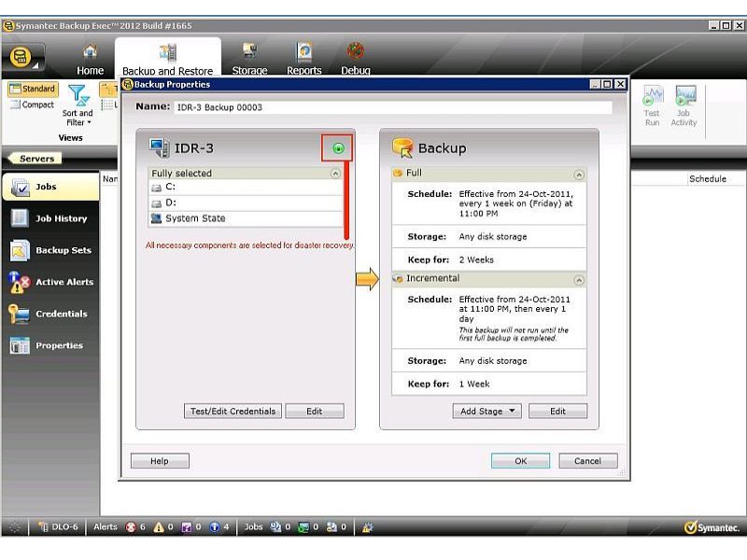Image resolution: width=747 pixels, height=560 pixels.
Task: Click the Incremental backup schedule text
Action: click(514, 309)
